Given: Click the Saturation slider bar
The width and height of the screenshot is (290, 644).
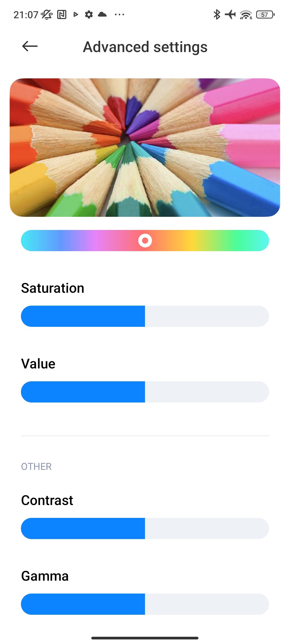Looking at the screenshot, I should [x=145, y=316].
